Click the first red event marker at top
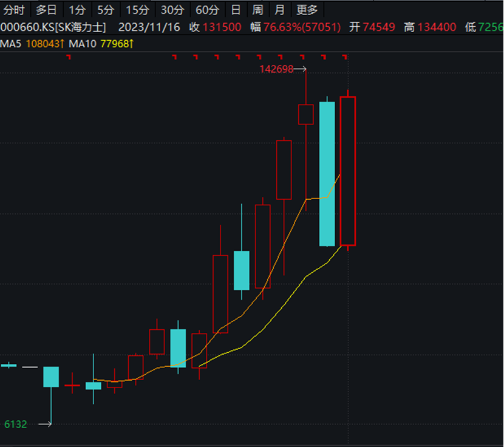The image size is (504, 447). click(69, 57)
